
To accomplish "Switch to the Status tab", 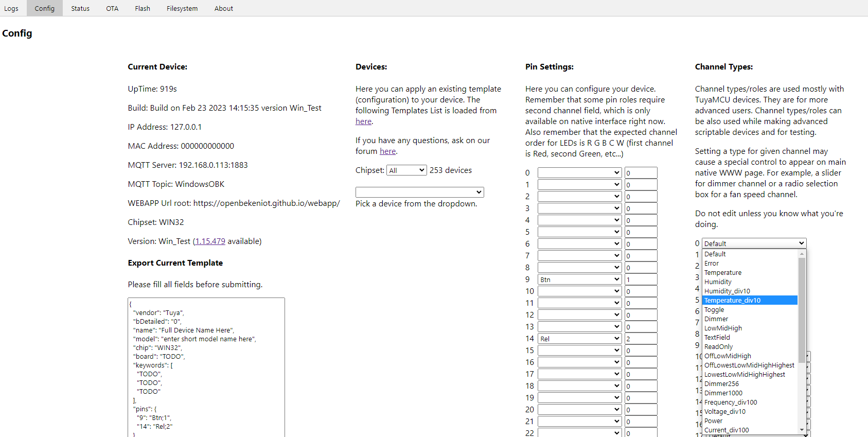I will click(x=80, y=8).
